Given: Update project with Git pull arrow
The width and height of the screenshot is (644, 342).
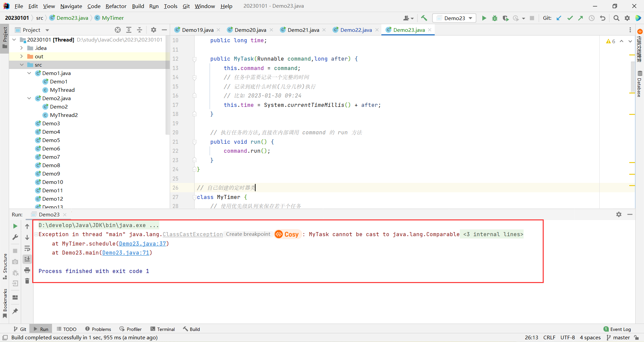Looking at the screenshot, I should (x=559, y=18).
